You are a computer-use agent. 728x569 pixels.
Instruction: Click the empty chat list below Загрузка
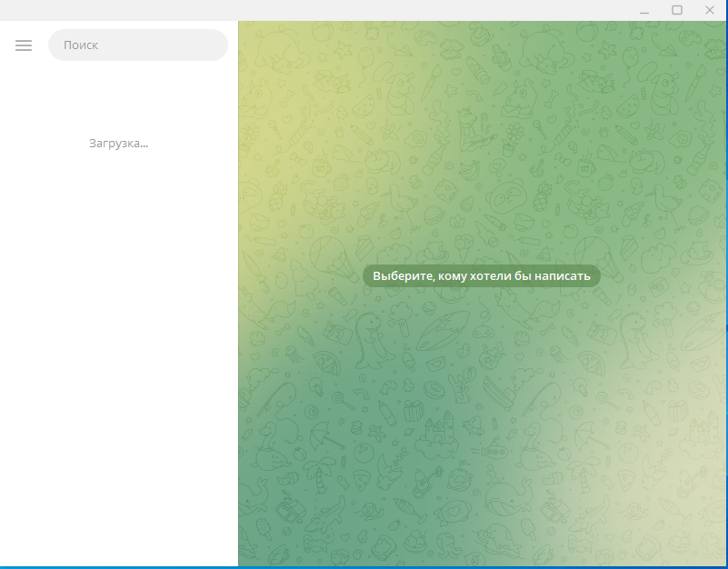(118, 364)
